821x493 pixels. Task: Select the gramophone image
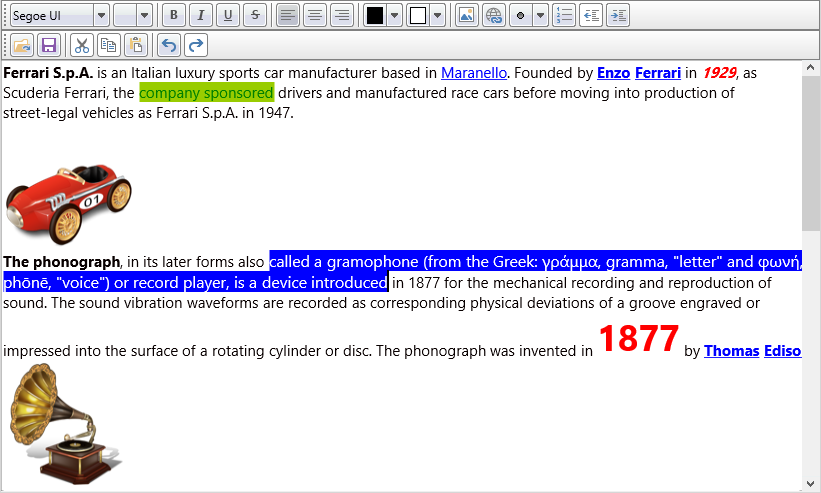(x=66, y=424)
